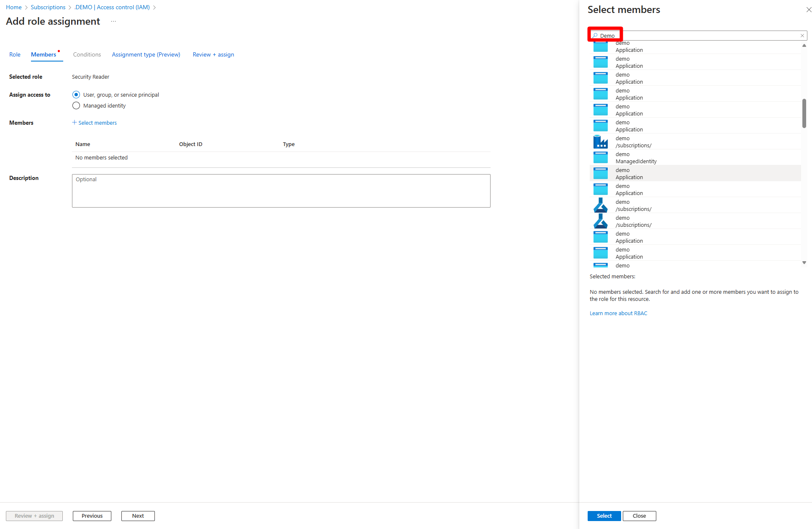Open Assignment type (Preview) tab
Screen dimensions: 812x529
pos(146,54)
